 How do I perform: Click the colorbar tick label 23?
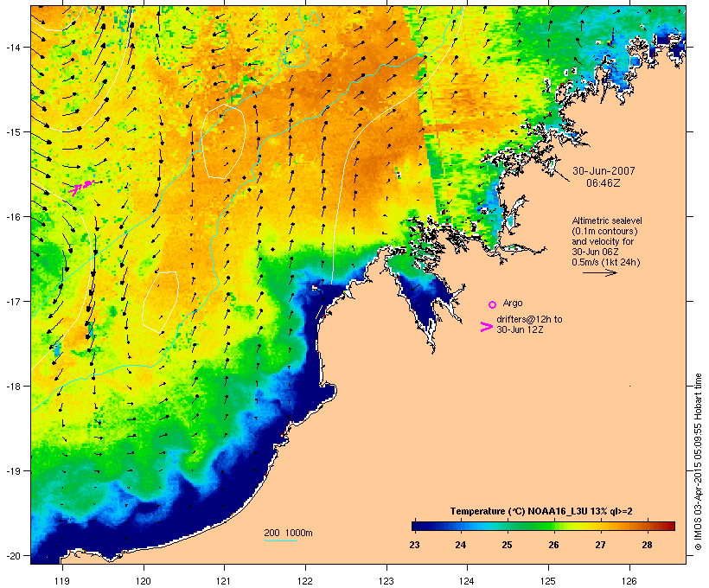coord(415,545)
